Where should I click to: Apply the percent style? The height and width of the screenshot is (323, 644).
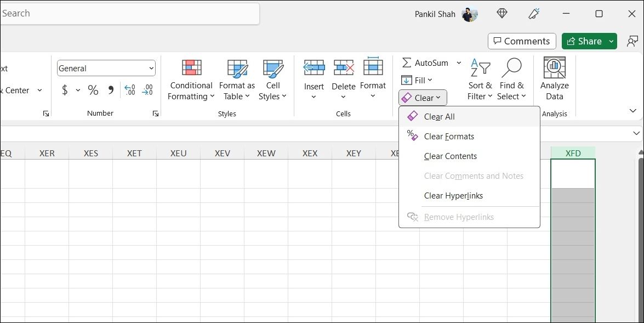coord(93,89)
